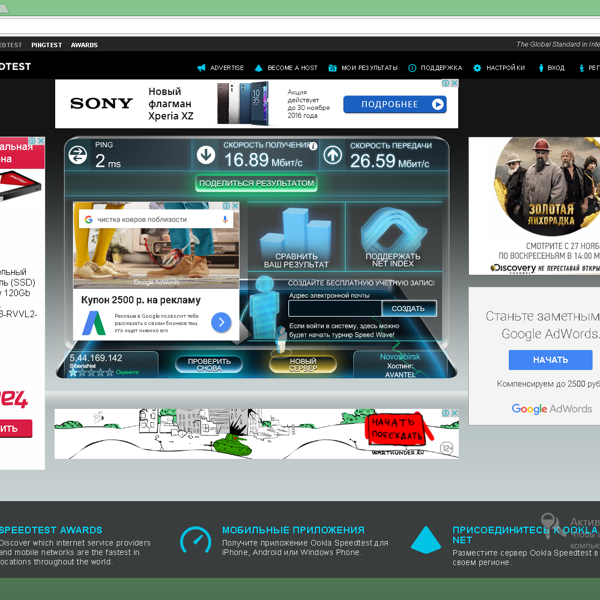
Task: Click Вход to log in
Action: (x=556, y=68)
